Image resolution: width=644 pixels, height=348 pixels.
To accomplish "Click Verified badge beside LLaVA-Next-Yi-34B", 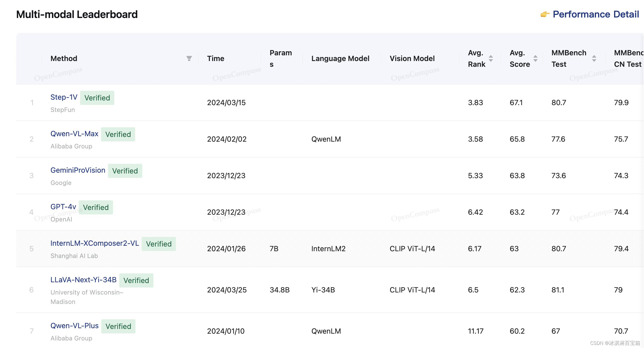I will pyautogui.click(x=136, y=280).
